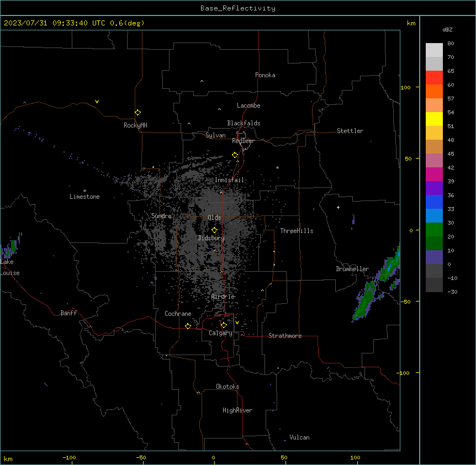Select the Calgary label
Screen dimensions: 476x465
(220, 333)
